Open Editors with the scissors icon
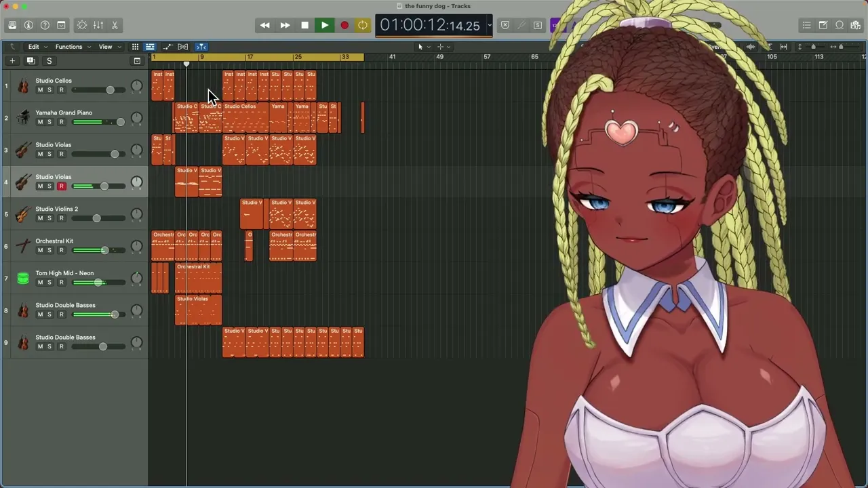This screenshot has height=488, width=868. 115,25
